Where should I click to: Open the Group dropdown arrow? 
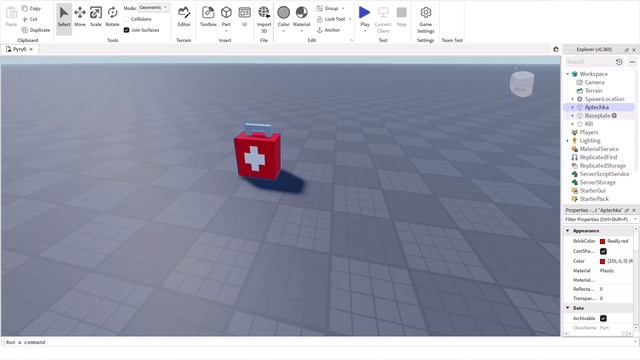(x=343, y=8)
